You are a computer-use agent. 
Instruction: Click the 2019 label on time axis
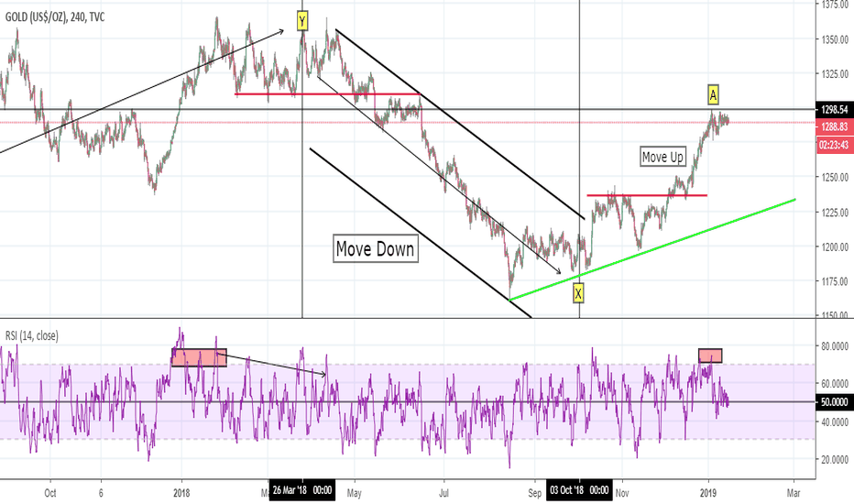coord(707,493)
